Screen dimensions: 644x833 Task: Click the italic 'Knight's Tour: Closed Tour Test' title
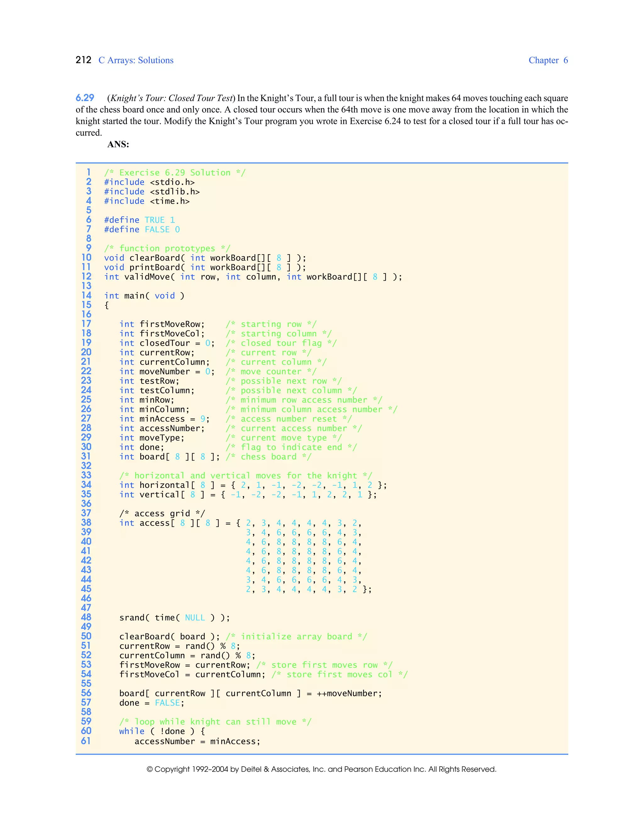[171, 98]
